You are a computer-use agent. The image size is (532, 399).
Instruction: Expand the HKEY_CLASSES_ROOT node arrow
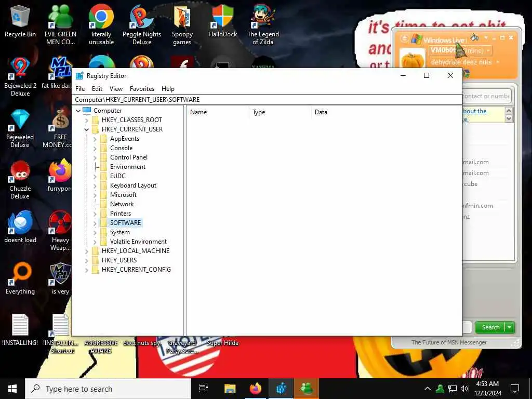pyautogui.click(x=87, y=120)
